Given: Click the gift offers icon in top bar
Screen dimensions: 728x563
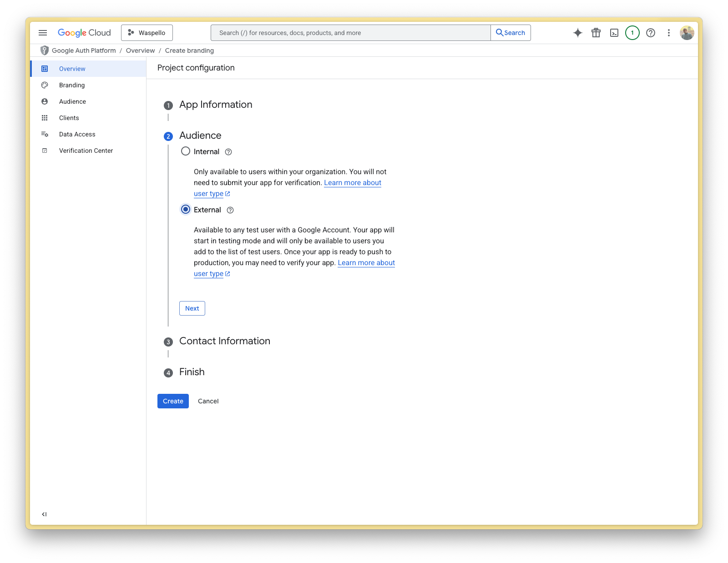Looking at the screenshot, I should coord(596,32).
